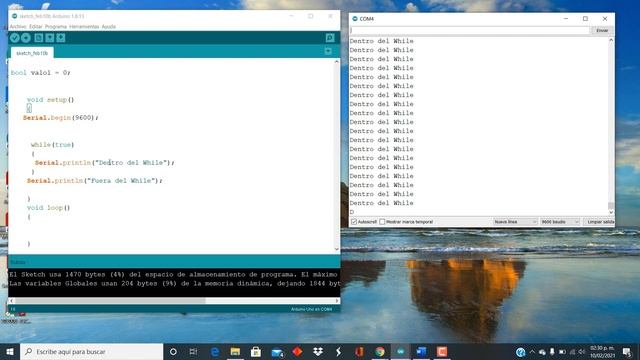The height and width of the screenshot is (360, 640).
Task: Click the volume speaker tray icon
Action: (x=582, y=351)
